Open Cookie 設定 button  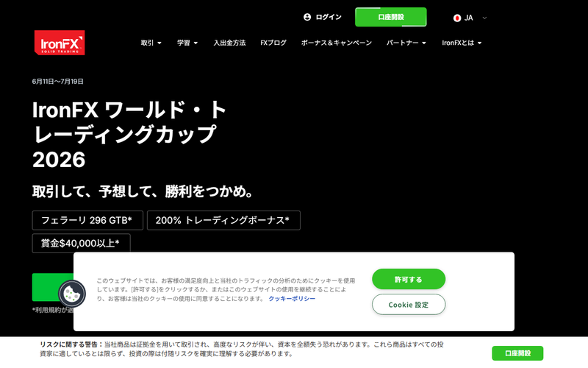(409, 305)
